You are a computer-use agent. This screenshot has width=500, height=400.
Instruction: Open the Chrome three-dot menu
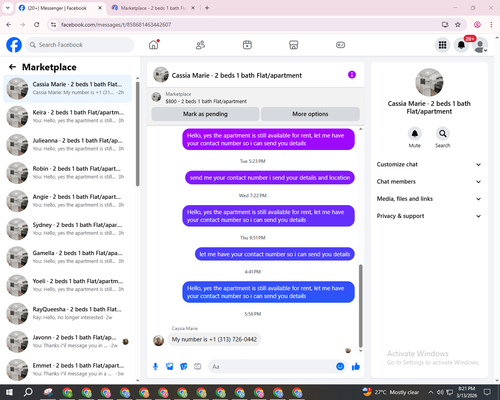pos(491,24)
